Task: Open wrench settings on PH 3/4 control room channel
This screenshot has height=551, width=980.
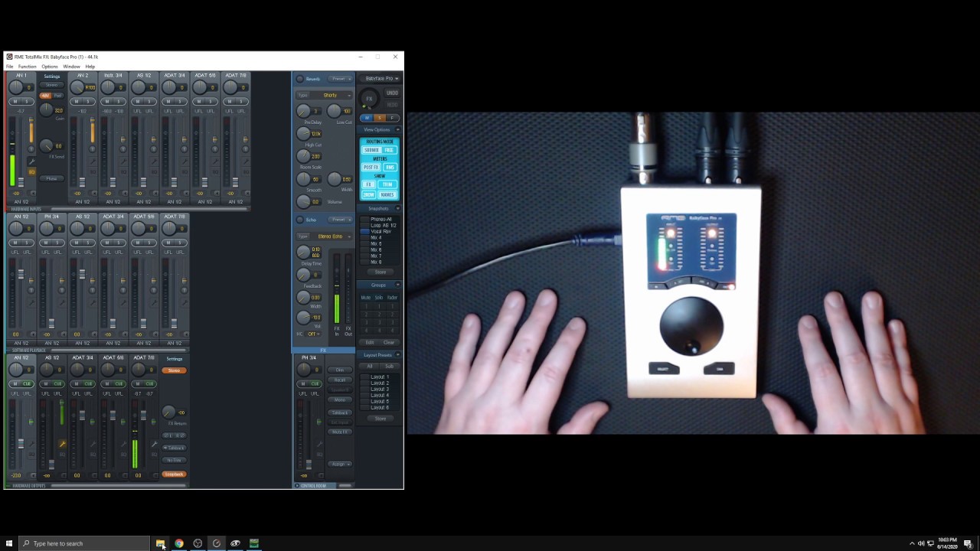Action: [x=319, y=444]
